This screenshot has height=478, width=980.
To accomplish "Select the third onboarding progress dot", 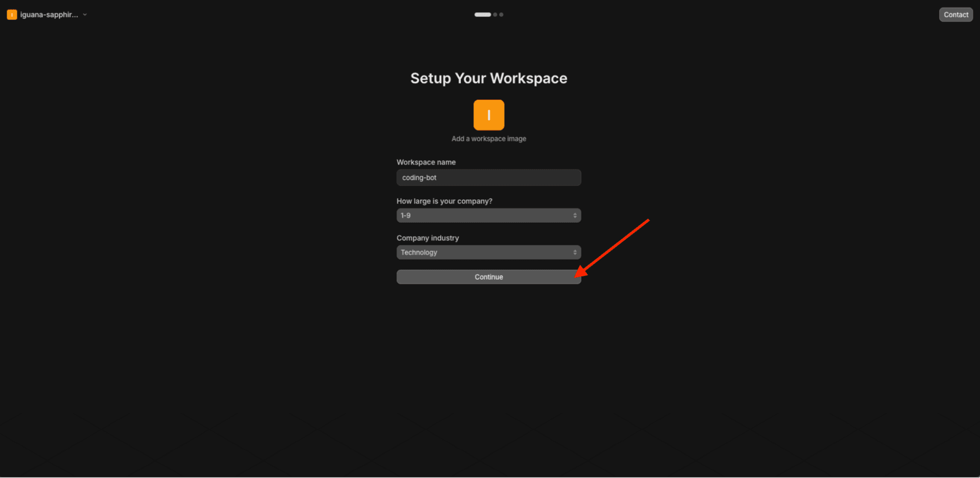I will (501, 14).
